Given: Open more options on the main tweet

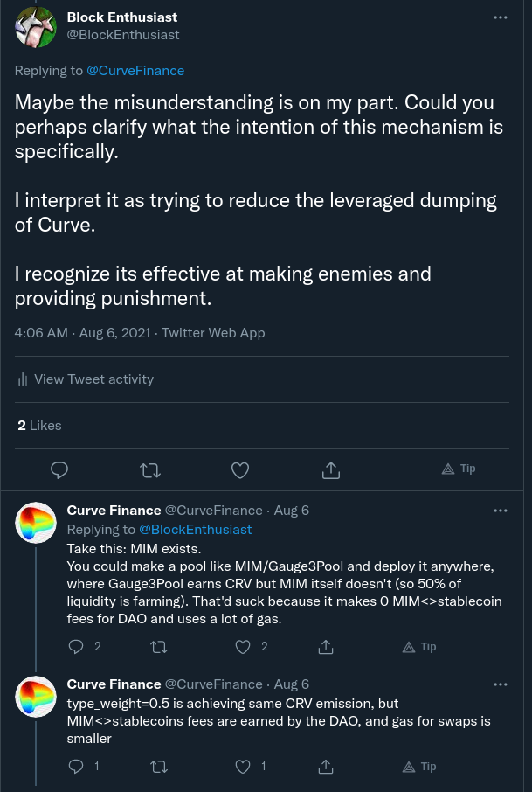Looking at the screenshot, I should (x=500, y=17).
